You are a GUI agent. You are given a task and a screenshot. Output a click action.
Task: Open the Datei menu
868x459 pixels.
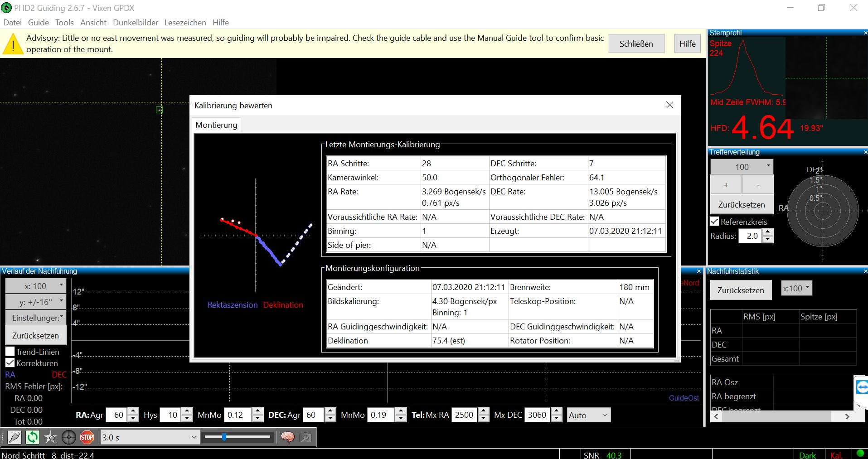click(13, 23)
